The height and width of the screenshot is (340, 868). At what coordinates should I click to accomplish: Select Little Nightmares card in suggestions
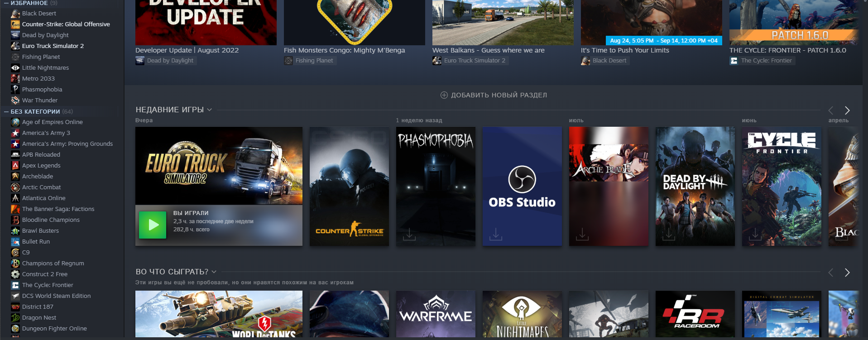(x=522, y=314)
